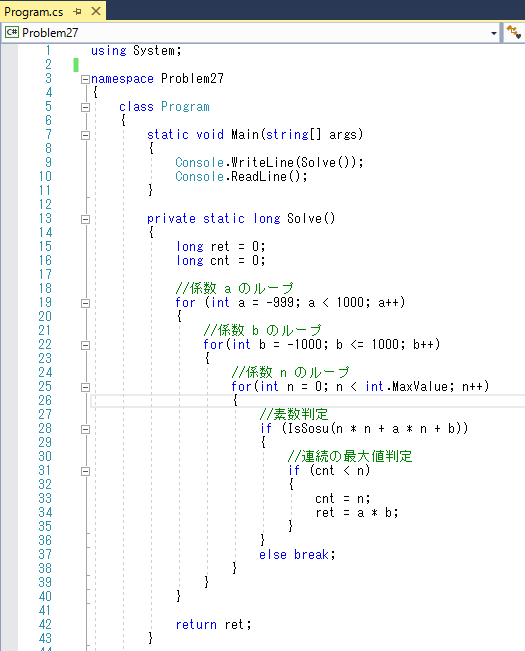
Task: Click the line number 25
Action: (45, 387)
